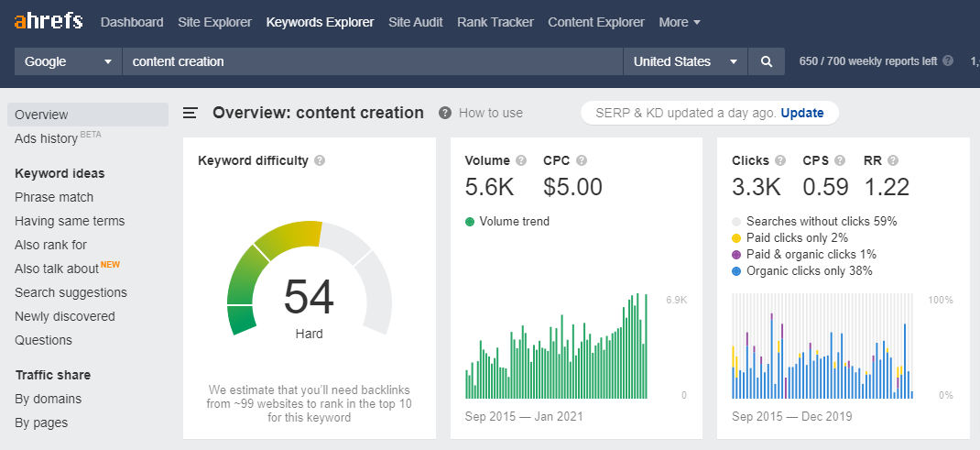The image size is (980, 450).
Task: Click the keyword difficulty gauge showing 54
Action: tap(310, 278)
